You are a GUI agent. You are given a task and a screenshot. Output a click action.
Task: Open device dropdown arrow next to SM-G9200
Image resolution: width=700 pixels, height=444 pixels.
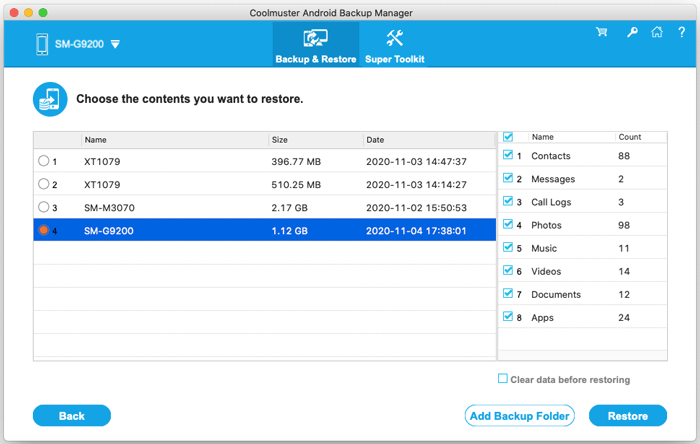(x=115, y=44)
